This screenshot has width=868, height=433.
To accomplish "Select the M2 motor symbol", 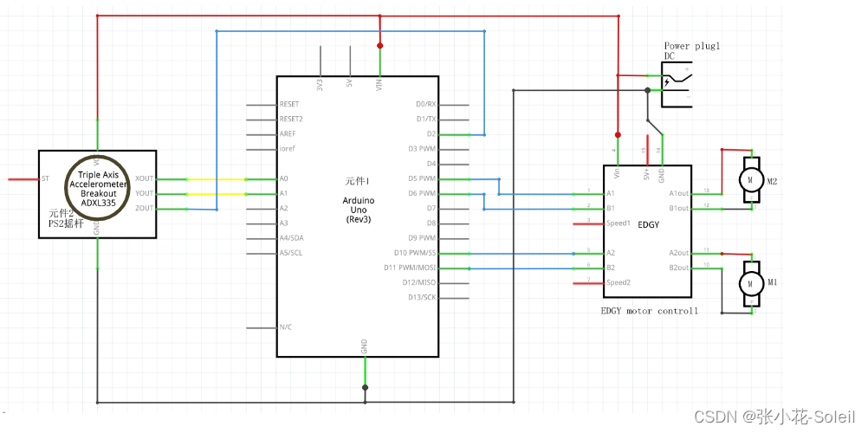I will (751, 179).
